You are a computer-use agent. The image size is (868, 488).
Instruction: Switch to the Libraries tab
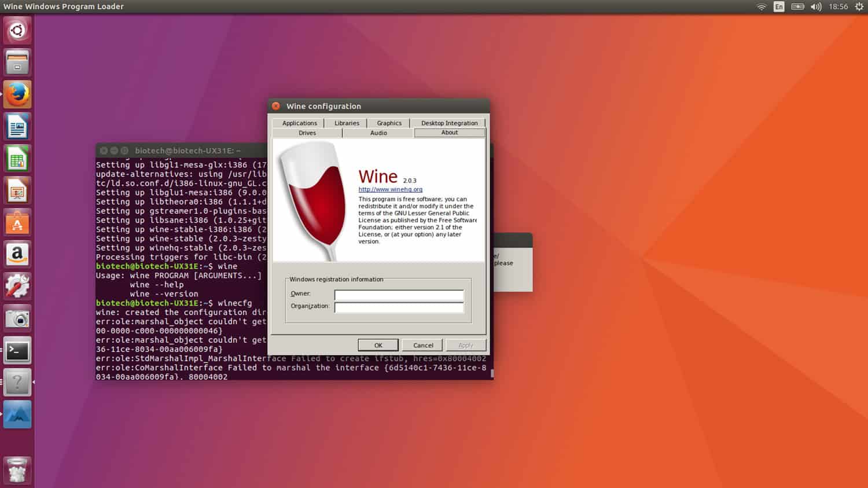[x=347, y=123]
